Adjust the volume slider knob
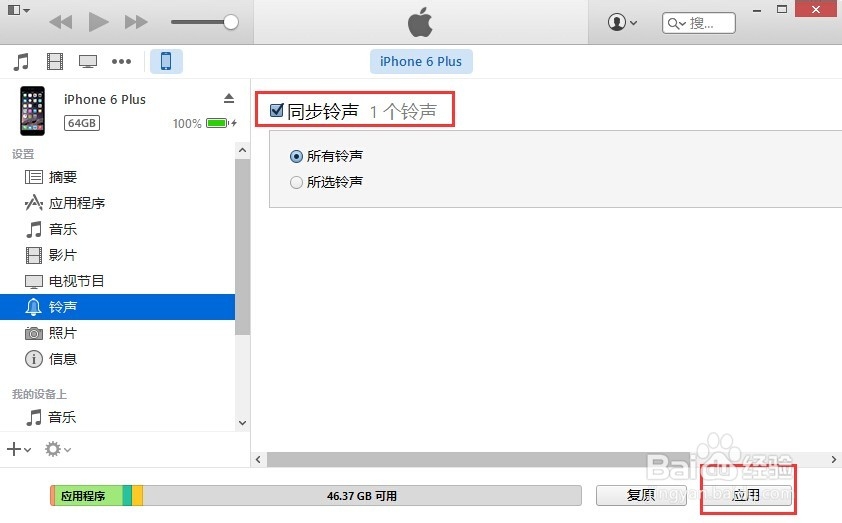Viewport: 842px width, 523px height. point(230,22)
